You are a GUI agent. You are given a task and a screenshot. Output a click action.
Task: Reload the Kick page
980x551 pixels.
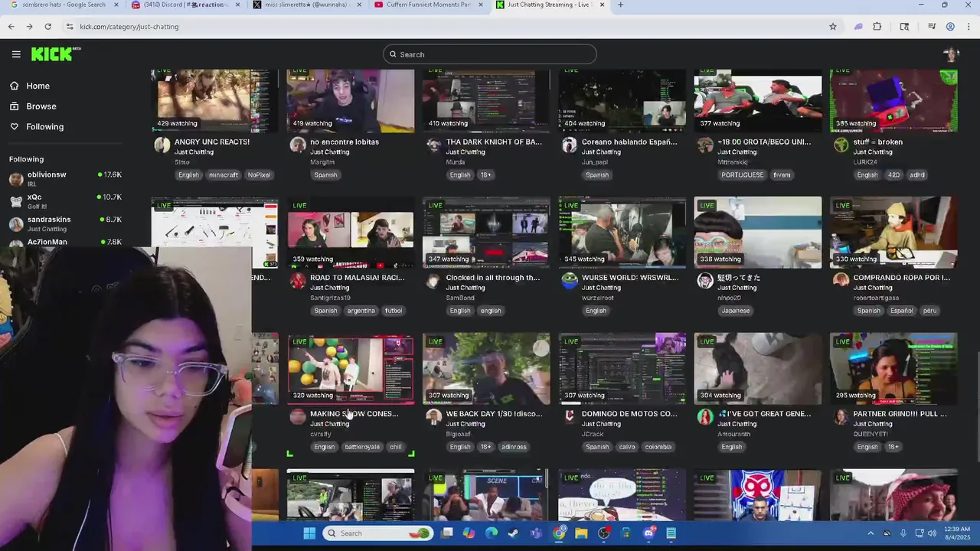[x=47, y=27]
